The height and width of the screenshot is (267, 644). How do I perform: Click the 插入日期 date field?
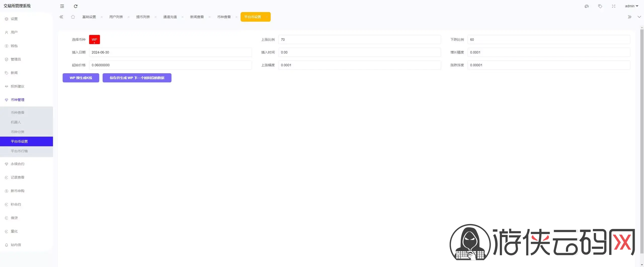click(170, 52)
